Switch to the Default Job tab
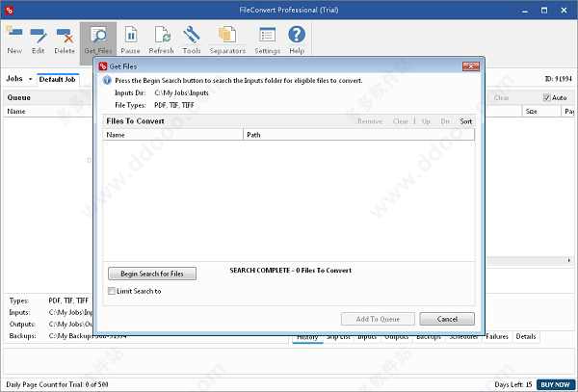The width and height of the screenshot is (578, 392). (x=58, y=79)
